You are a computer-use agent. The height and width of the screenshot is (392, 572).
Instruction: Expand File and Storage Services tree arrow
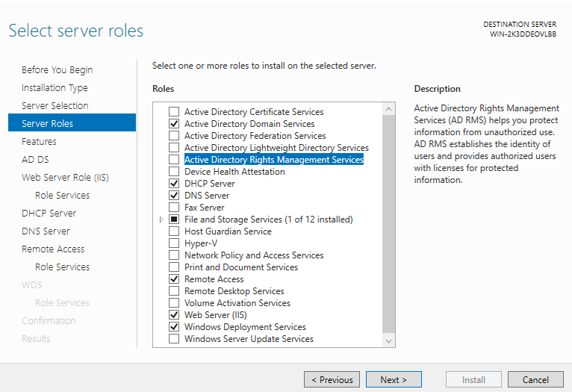pos(161,220)
